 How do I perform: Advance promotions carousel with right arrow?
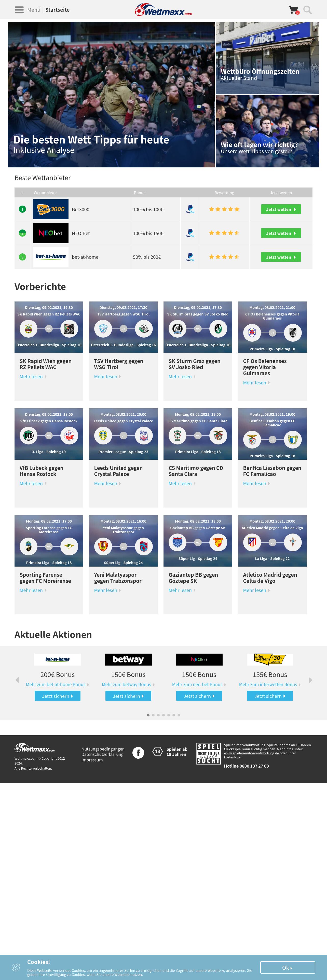pyautogui.click(x=310, y=680)
